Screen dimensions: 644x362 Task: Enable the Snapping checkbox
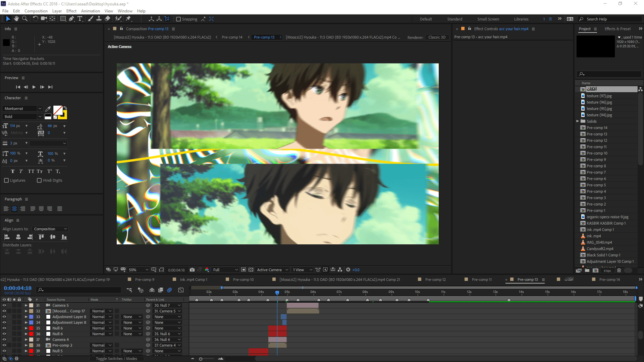[x=179, y=19]
